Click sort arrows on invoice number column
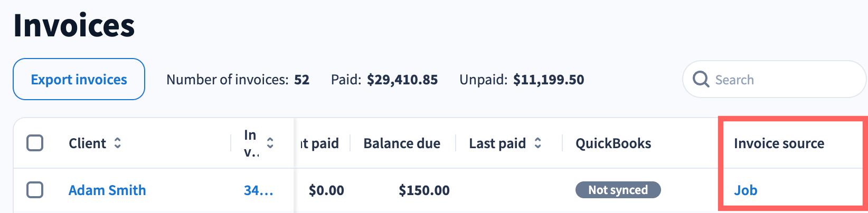Screen dimensions: 868x213 [x=270, y=143]
